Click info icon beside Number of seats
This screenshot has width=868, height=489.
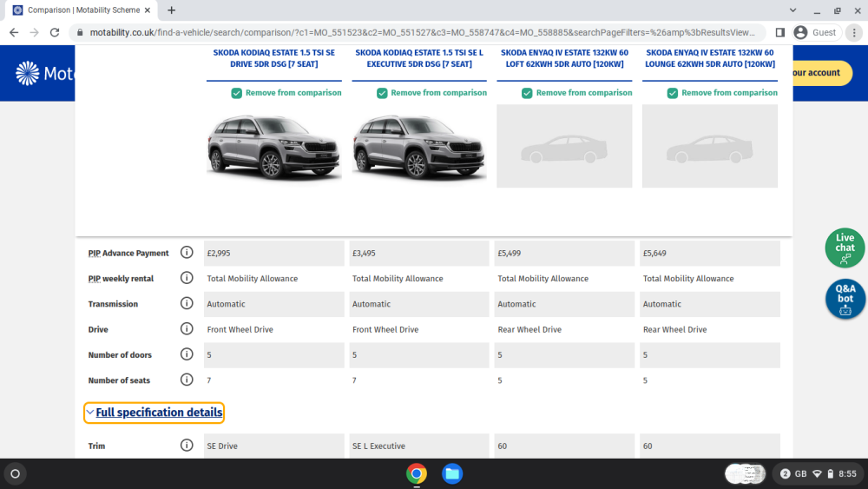(x=187, y=380)
